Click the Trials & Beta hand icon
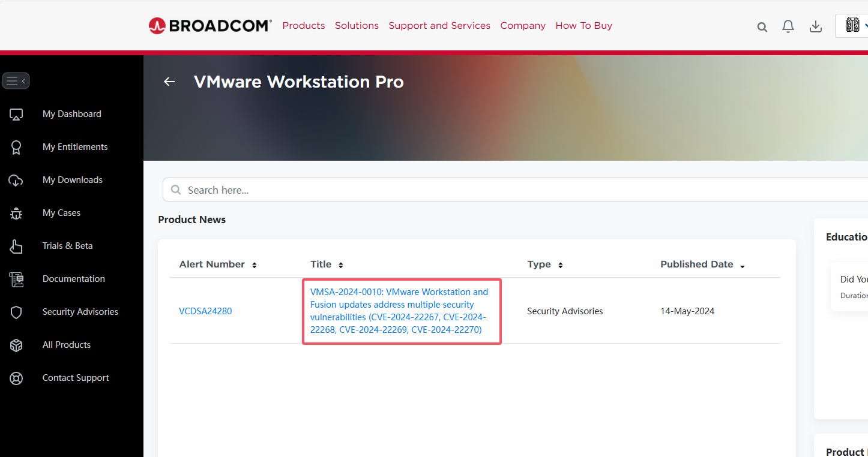 pyautogui.click(x=16, y=246)
